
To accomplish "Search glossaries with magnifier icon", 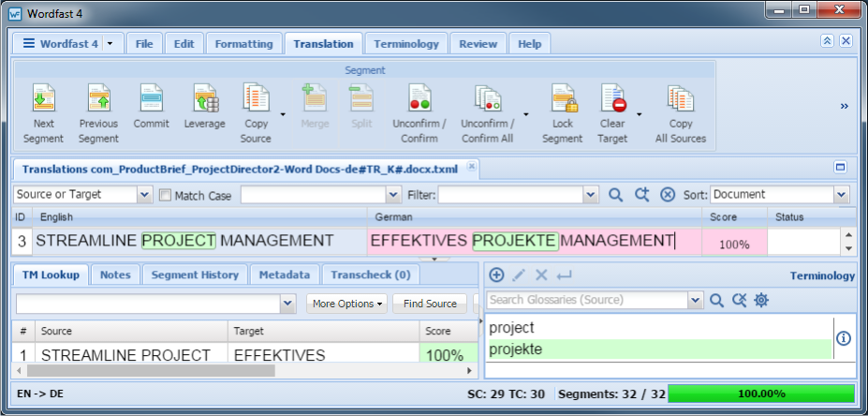I will 717,300.
